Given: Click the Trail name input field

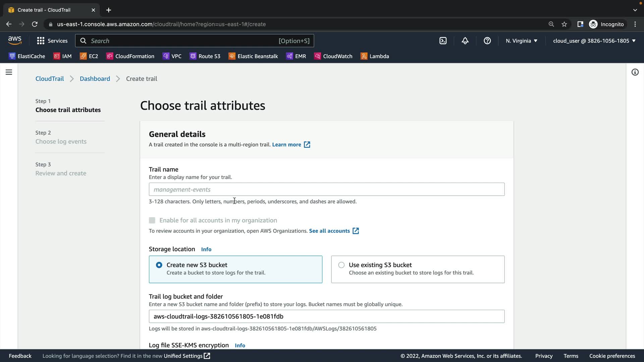Looking at the screenshot, I should 326,189.
